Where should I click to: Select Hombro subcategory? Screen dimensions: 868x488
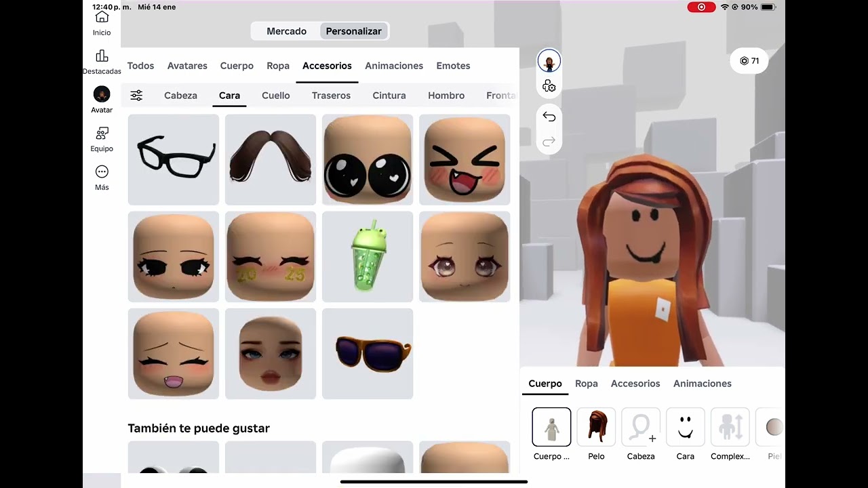pos(446,96)
